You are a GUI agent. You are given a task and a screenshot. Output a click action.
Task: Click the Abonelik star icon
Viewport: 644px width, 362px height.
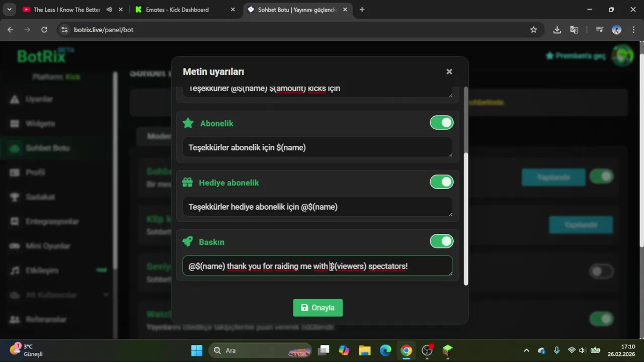click(x=188, y=123)
